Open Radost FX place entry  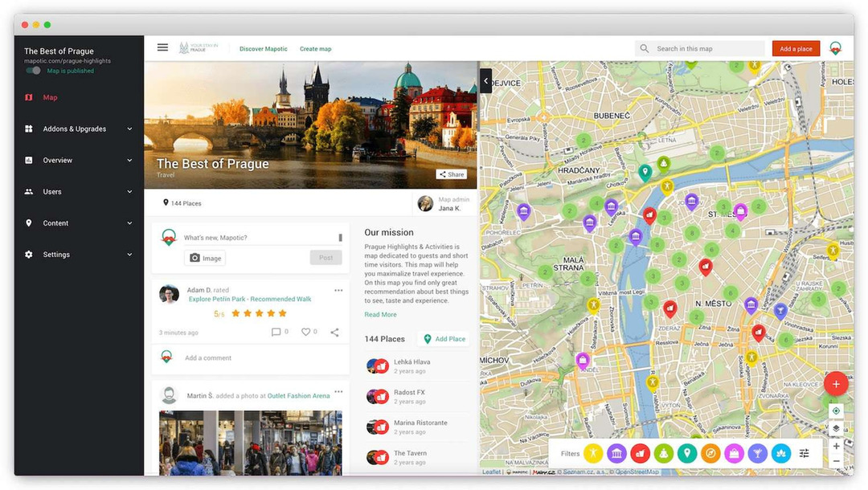point(416,396)
